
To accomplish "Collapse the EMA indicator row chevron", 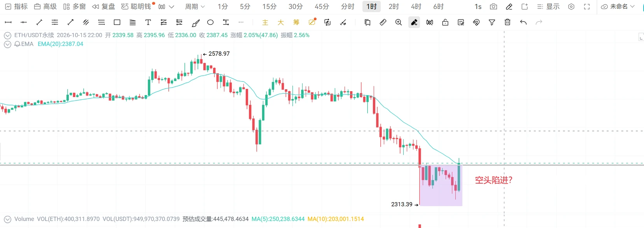I will [x=7, y=44].
